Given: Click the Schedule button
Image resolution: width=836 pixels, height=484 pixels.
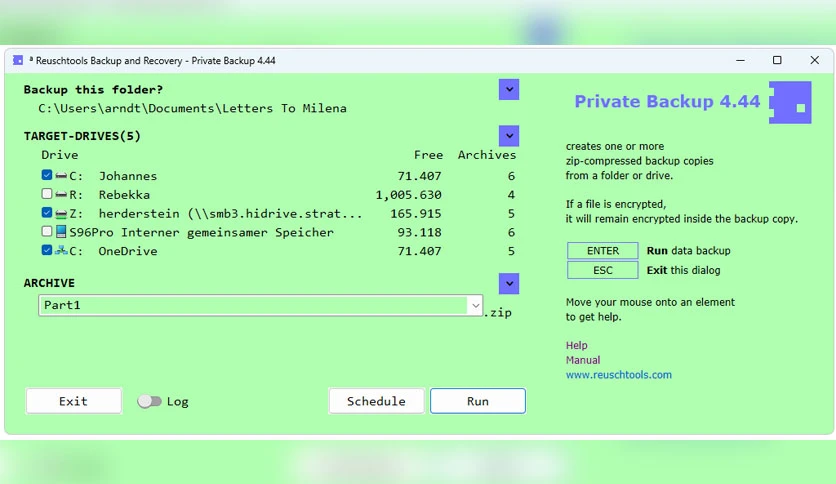Looking at the screenshot, I should coord(376,401).
